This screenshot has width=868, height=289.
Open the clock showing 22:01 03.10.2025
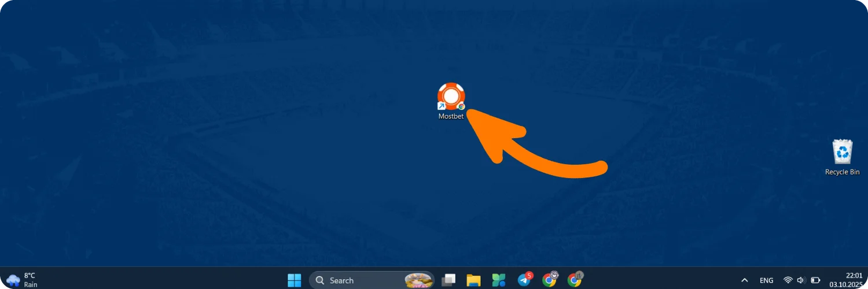pos(846,280)
